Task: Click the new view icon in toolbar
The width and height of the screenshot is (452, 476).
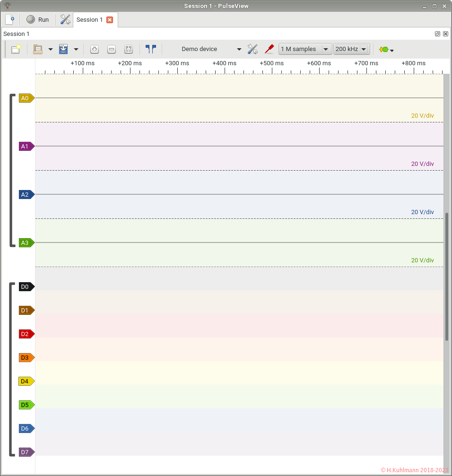Action: pyautogui.click(x=16, y=49)
